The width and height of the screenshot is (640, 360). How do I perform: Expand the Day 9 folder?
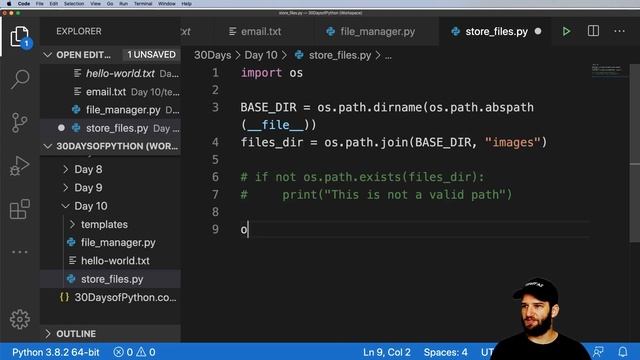click(66, 187)
